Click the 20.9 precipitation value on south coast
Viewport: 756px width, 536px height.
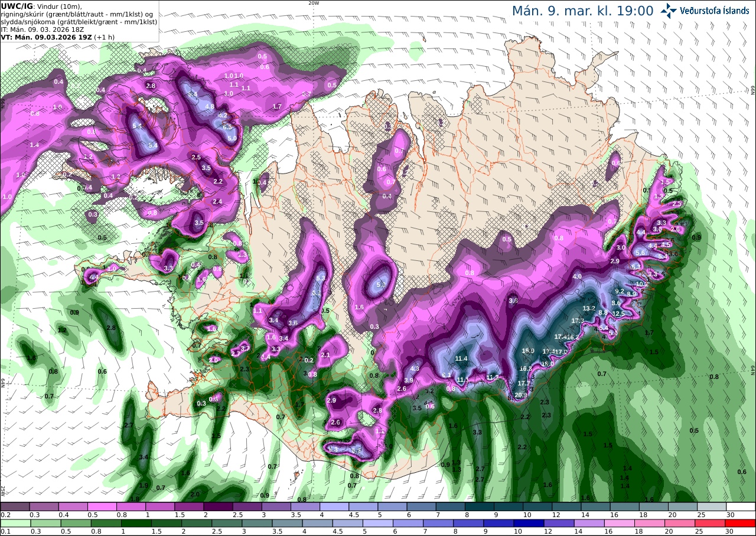tap(521, 395)
